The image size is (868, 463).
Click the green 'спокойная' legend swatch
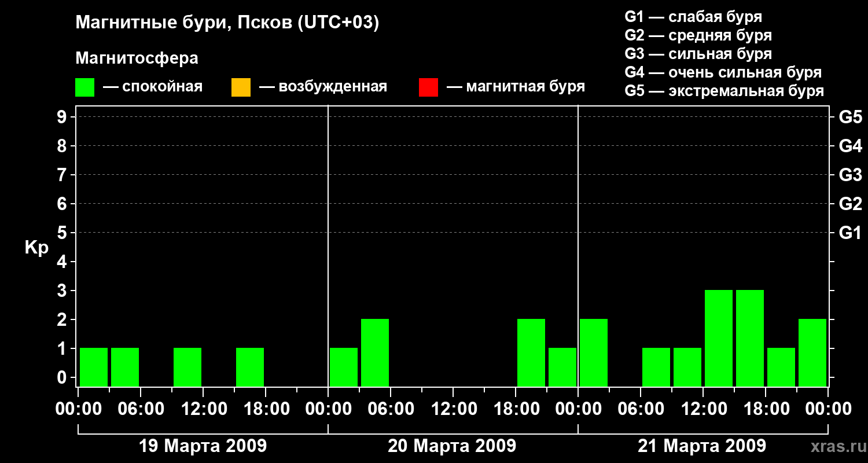pyautogui.click(x=84, y=87)
